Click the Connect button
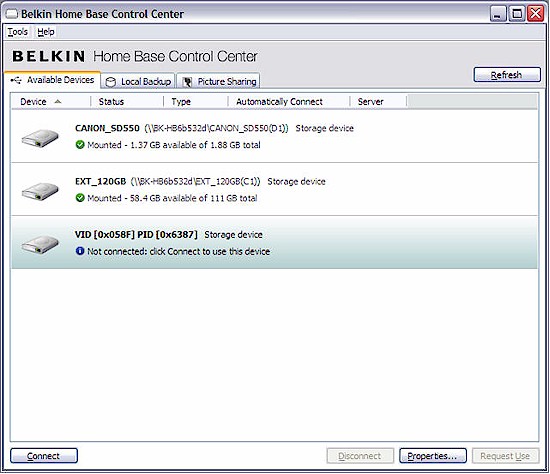Viewport: 550px width, 474px height. 43,456
